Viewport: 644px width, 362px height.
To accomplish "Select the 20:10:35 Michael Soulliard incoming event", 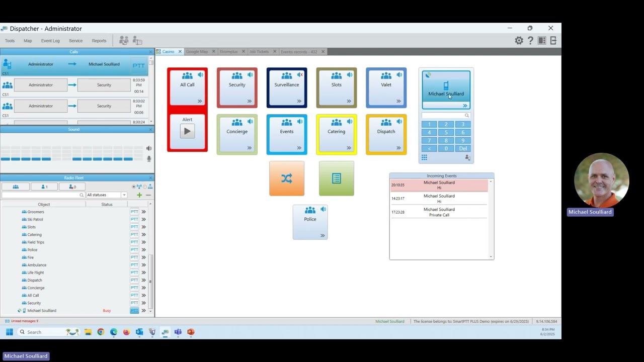I will [439, 185].
